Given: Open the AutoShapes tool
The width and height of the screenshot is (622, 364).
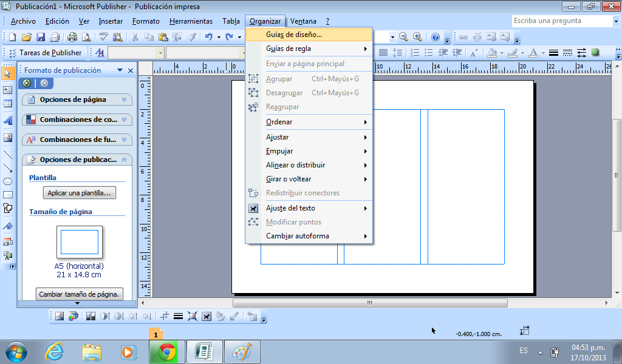Looking at the screenshot, I should pos(7,208).
